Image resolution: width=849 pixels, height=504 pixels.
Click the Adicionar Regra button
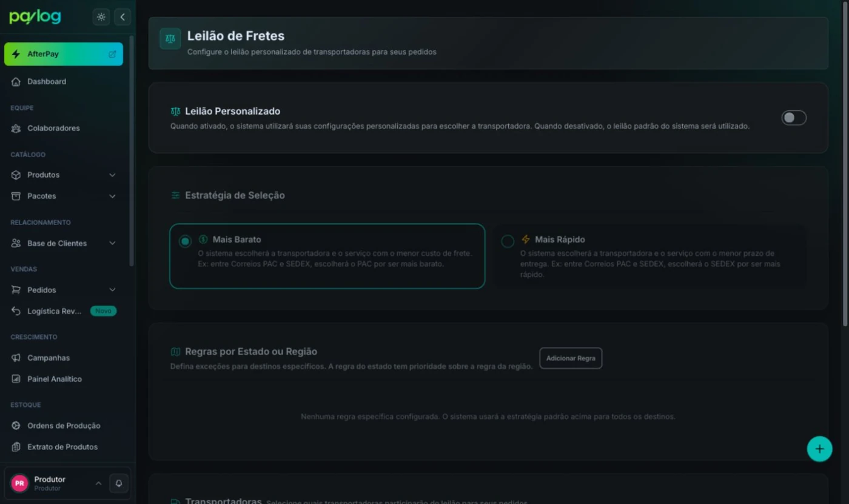coord(571,358)
